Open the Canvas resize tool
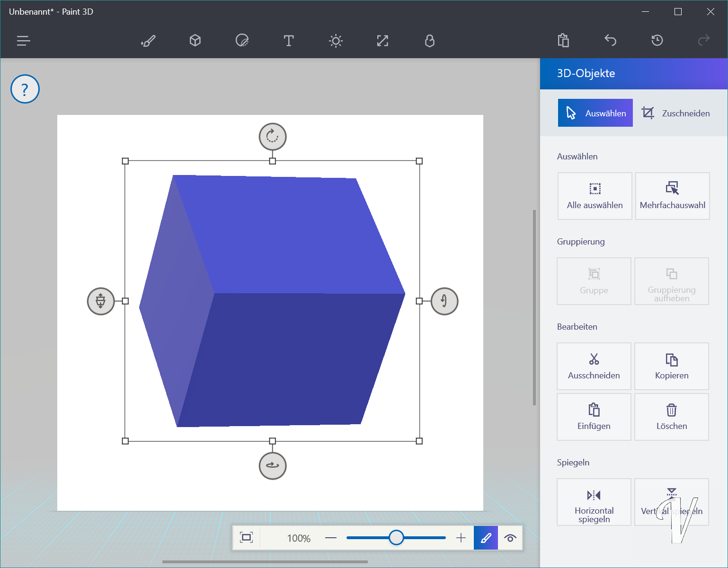Viewport: 728px width, 568px height. (x=382, y=41)
